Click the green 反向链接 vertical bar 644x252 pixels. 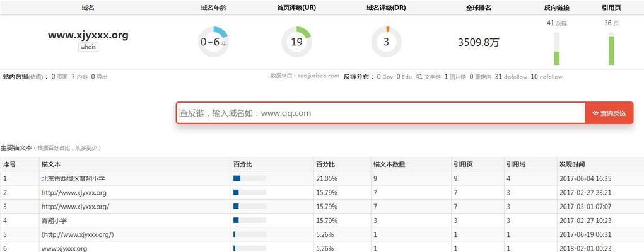(557, 57)
